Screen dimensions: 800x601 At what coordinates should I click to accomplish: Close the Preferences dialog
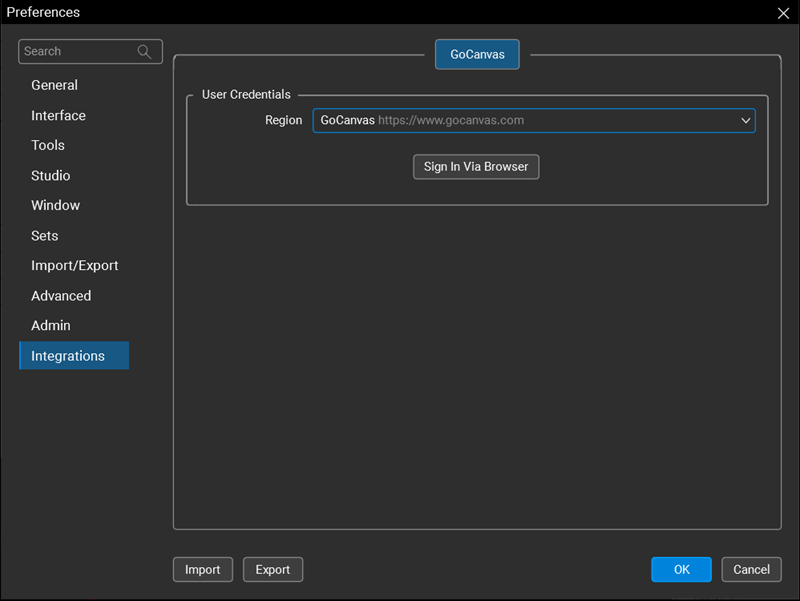(783, 13)
